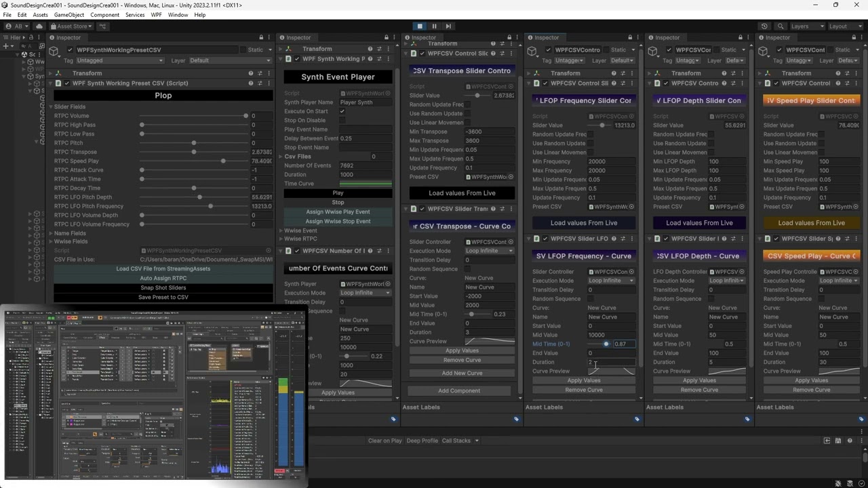The image size is (868, 488).
Task: Click the Snap Shot Sliders button
Action: point(163,288)
